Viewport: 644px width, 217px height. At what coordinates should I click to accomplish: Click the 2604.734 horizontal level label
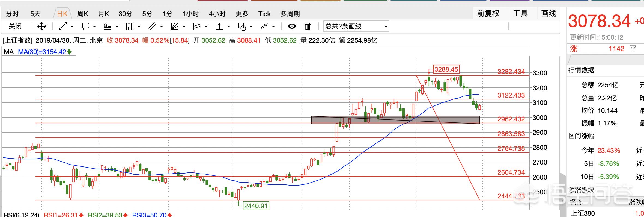click(x=511, y=172)
